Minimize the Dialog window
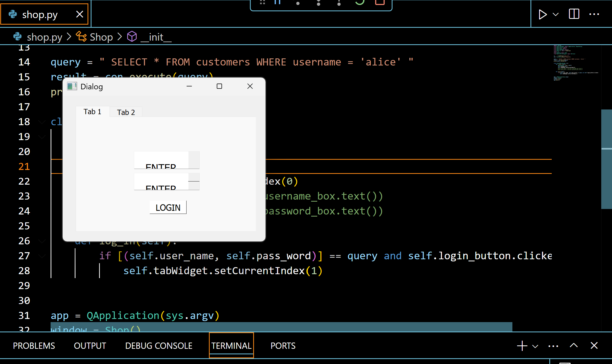612x364 pixels. click(x=189, y=86)
